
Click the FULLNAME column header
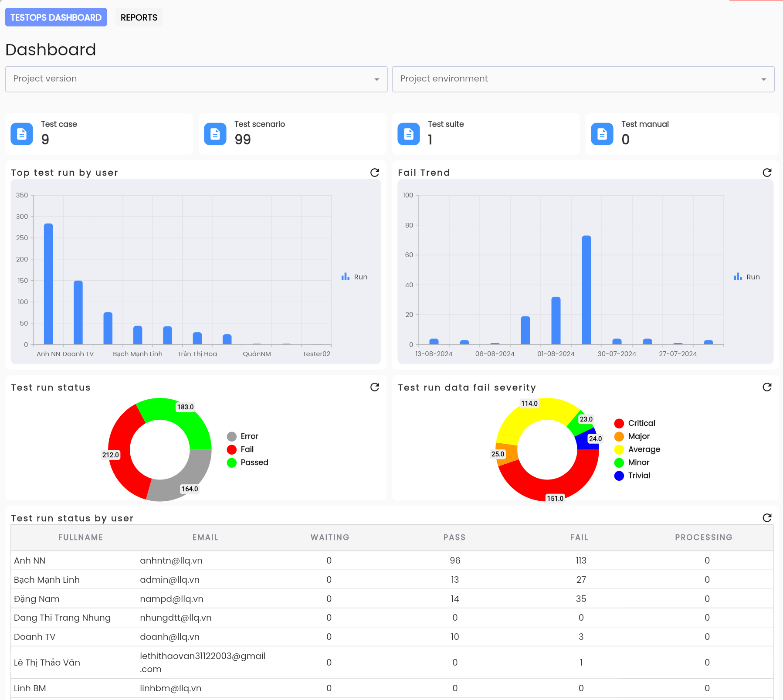[x=81, y=537]
